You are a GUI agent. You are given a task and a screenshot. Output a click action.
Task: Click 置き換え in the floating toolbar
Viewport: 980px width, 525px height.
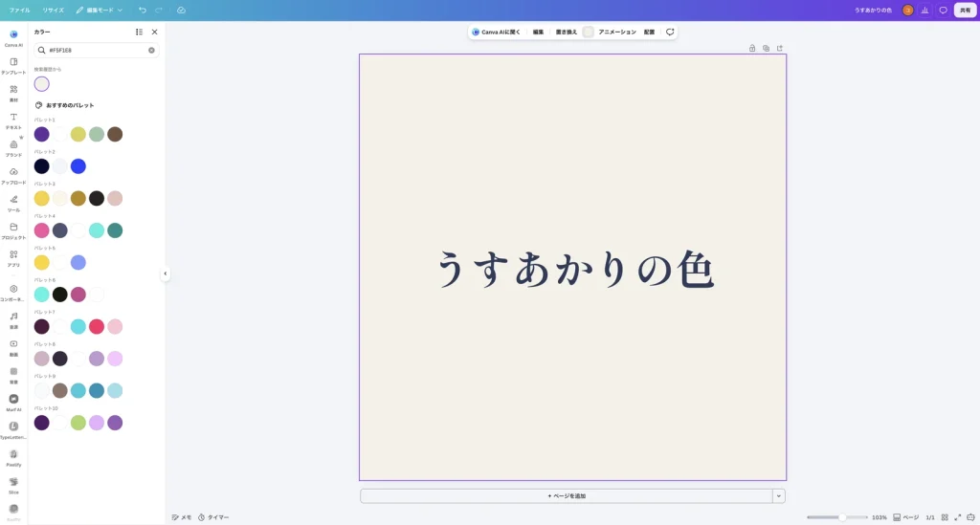point(567,32)
